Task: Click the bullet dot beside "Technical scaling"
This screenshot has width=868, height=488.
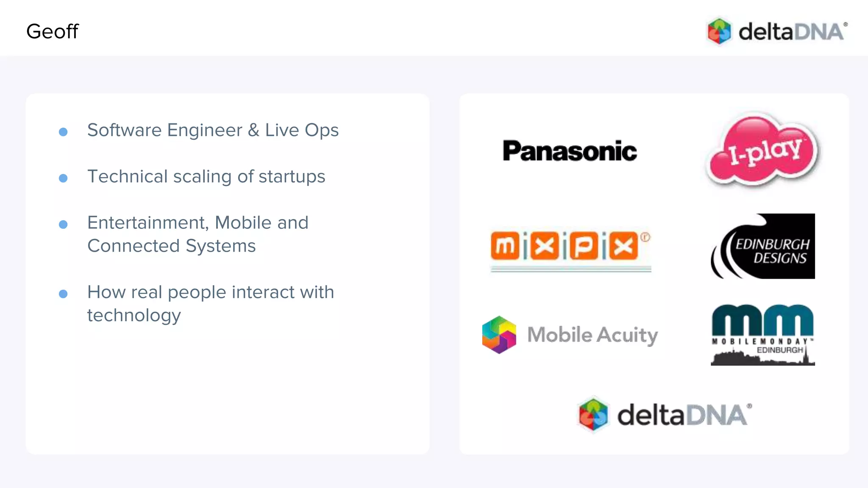Action: pos(63,178)
